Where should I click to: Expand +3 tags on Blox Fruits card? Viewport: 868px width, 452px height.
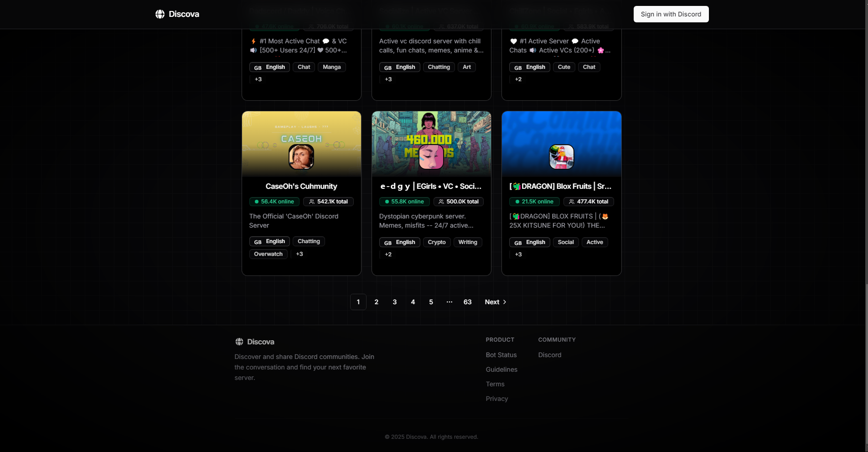(518, 255)
